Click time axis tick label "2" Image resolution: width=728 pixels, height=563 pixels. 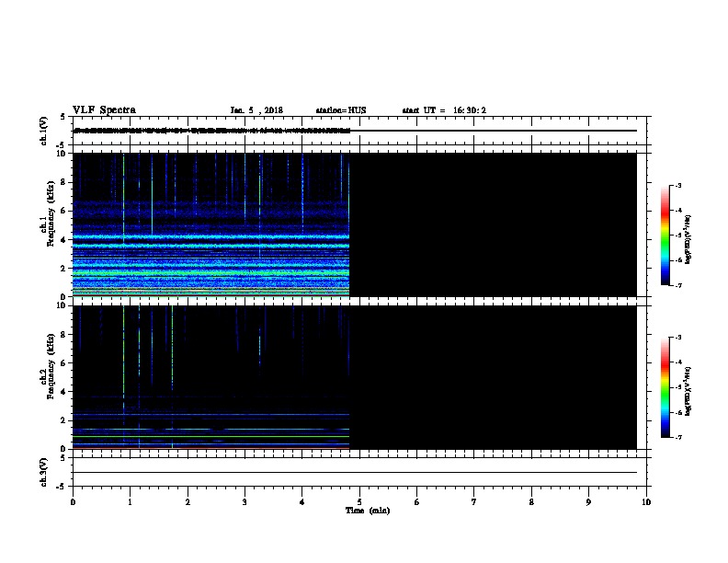[x=188, y=502]
